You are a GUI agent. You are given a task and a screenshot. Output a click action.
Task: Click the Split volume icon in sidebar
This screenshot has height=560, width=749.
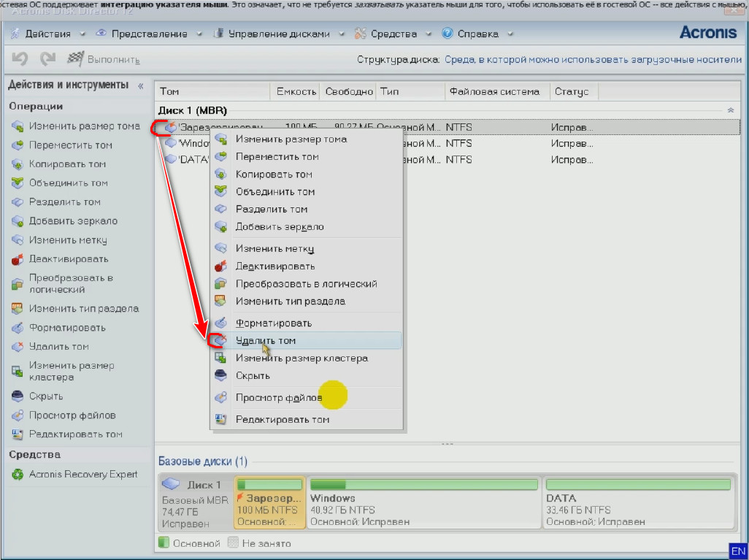tap(17, 202)
